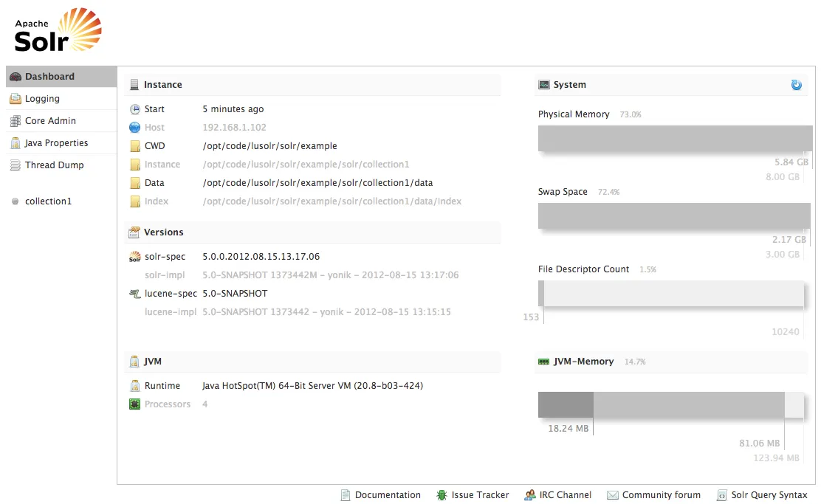Click the clock icon beside Start
The width and height of the screenshot is (821, 504).
(x=134, y=109)
